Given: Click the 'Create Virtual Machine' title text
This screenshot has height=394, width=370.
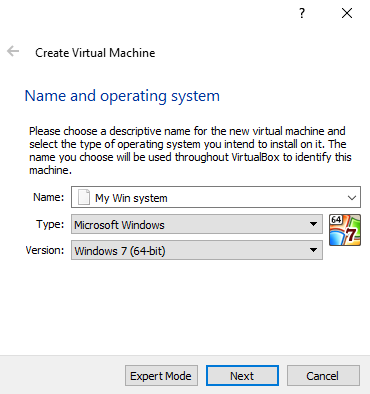Looking at the screenshot, I should pyautogui.click(x=95, y=53).
